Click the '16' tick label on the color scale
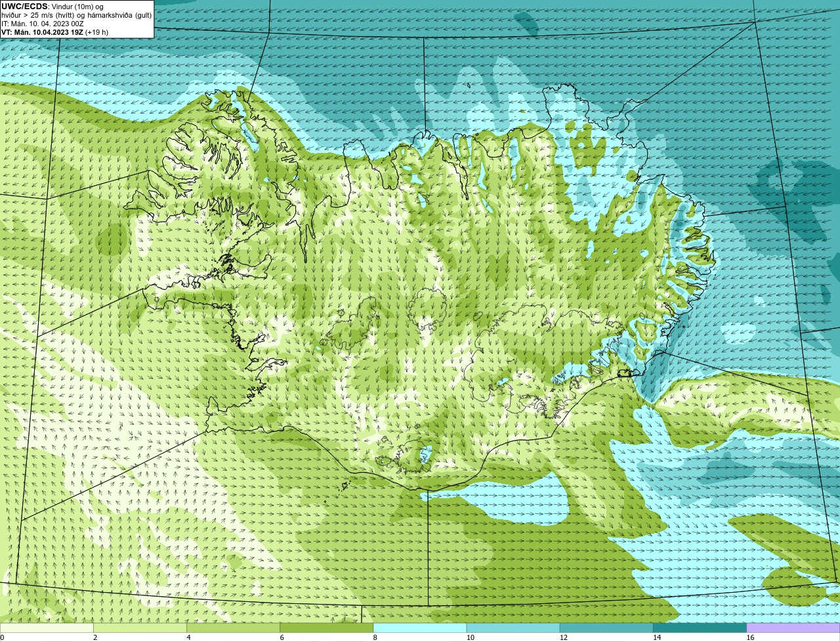The image size is (840, 642). [750, 637]
